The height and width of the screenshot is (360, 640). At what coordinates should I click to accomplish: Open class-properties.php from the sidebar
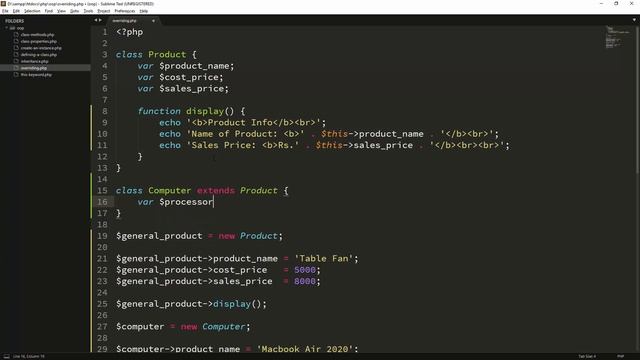[x=38, y=41]
